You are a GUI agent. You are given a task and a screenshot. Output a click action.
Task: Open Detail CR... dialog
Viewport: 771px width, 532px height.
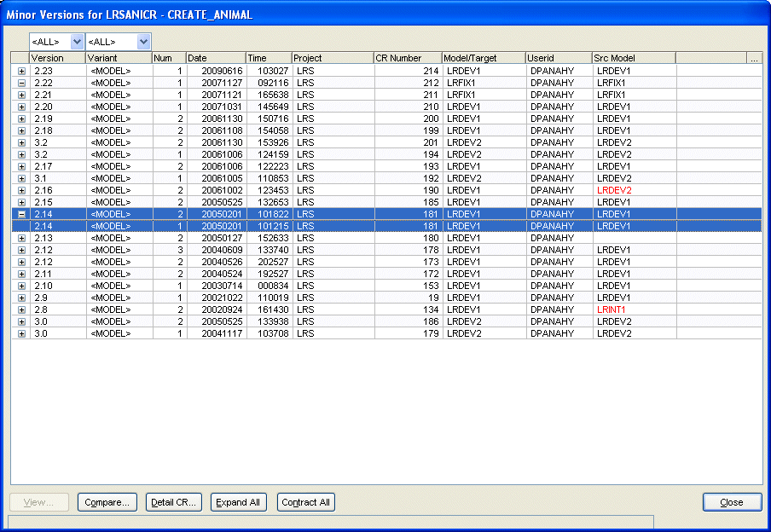coord(173,502)
